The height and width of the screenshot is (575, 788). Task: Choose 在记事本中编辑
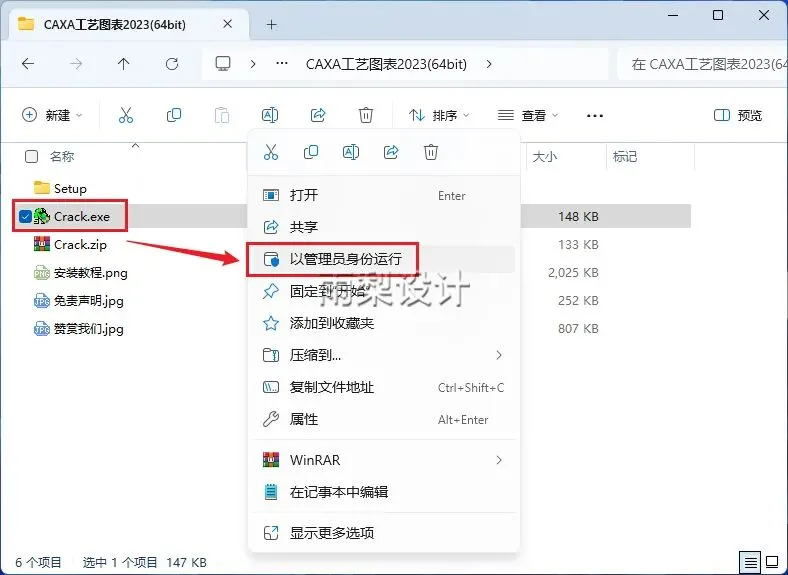coord(383,492)
